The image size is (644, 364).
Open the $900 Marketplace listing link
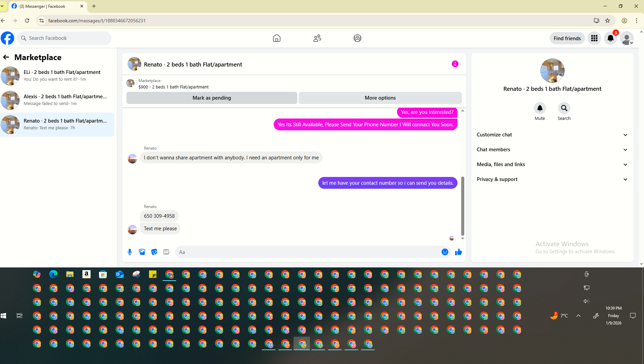[173, 87]
